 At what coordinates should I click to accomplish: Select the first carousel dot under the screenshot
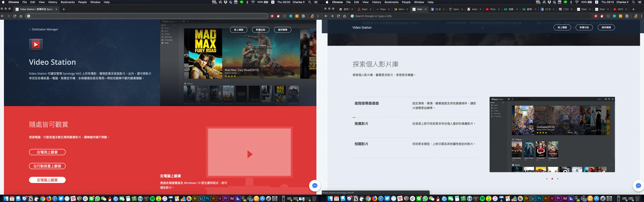click(547, 179)
